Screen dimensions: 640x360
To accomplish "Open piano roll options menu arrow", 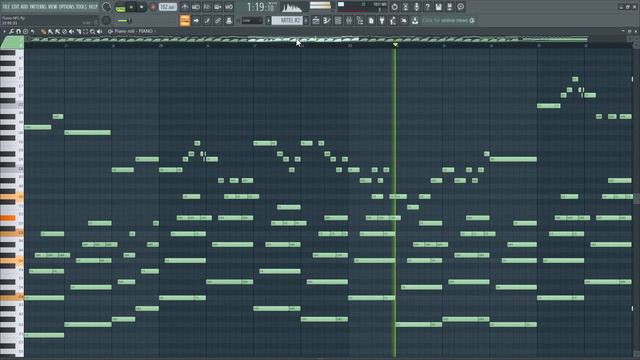I will pyautogui.click(x=4, y=31).
